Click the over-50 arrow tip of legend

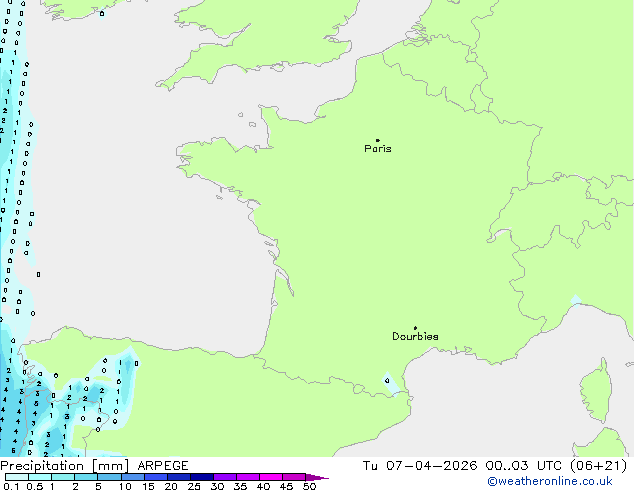[317, 477]
